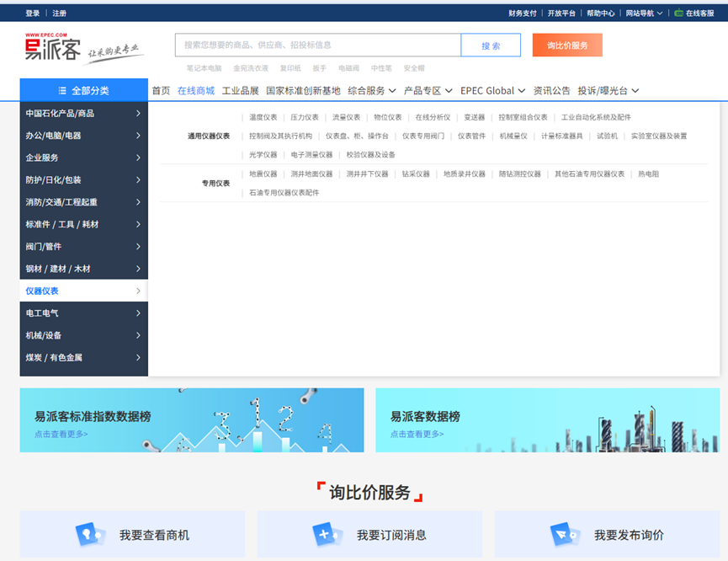Expand the 综合服务 menu dropdown

[x=371, y=91]
